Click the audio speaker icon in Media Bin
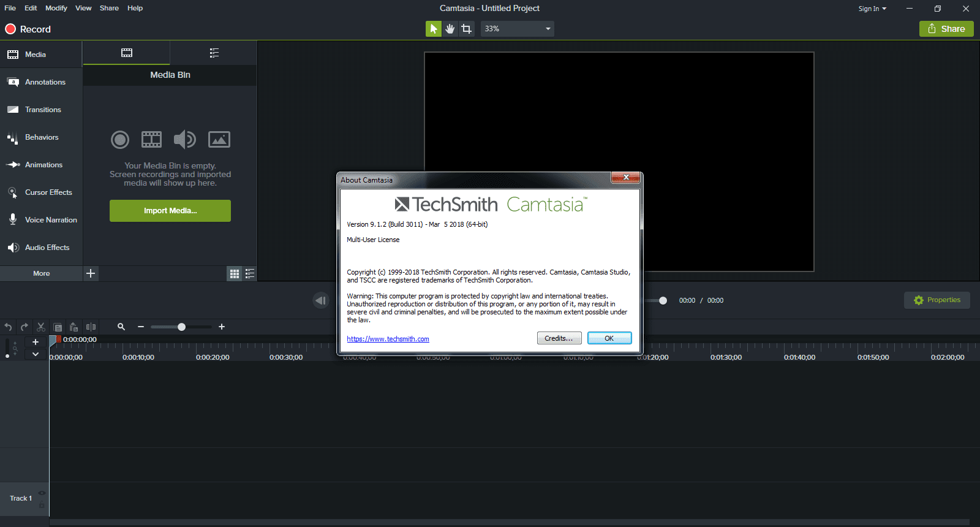980x527 pixels. [184, 140]
